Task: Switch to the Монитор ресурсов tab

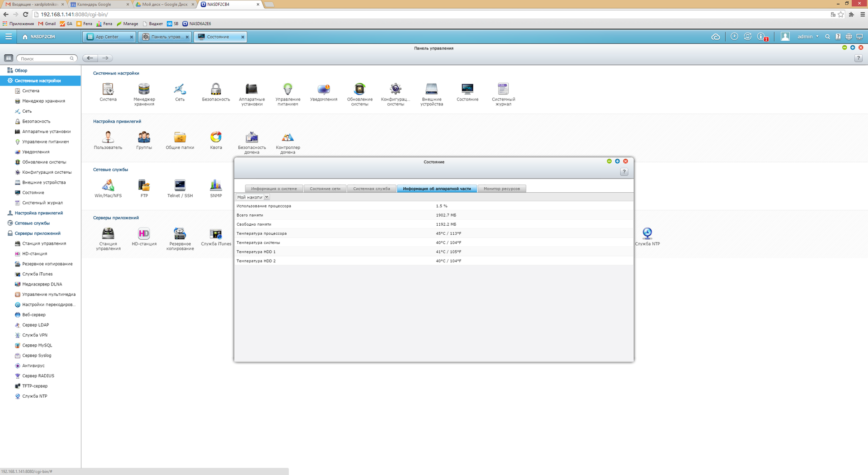Action: (501, 189)
